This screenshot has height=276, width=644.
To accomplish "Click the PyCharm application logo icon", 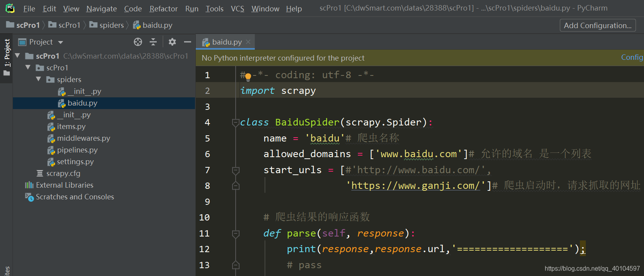I will point(10,8).
